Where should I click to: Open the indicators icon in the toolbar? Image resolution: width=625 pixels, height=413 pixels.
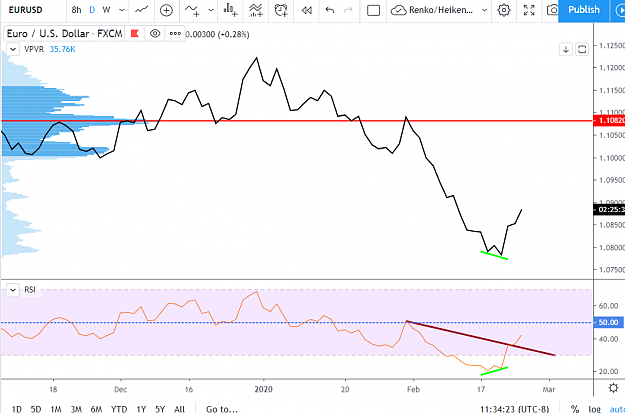pyautogui.click(x=193, y=10)
